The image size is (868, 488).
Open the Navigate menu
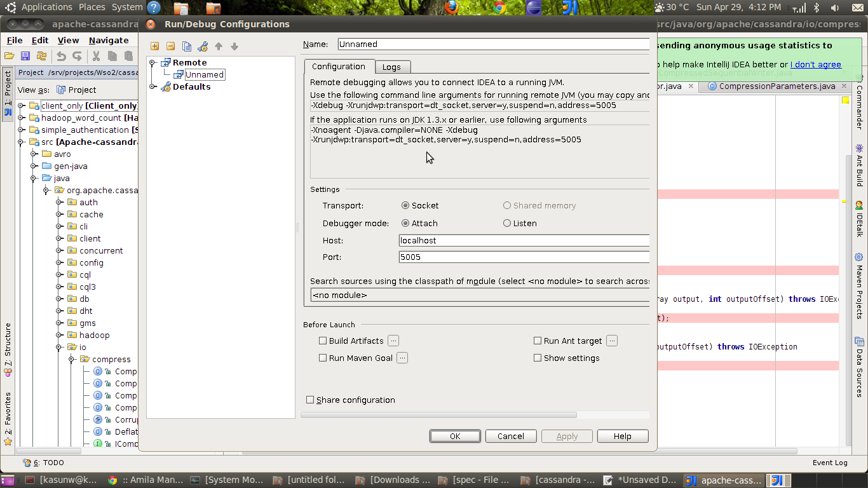(x=108, y=39)
